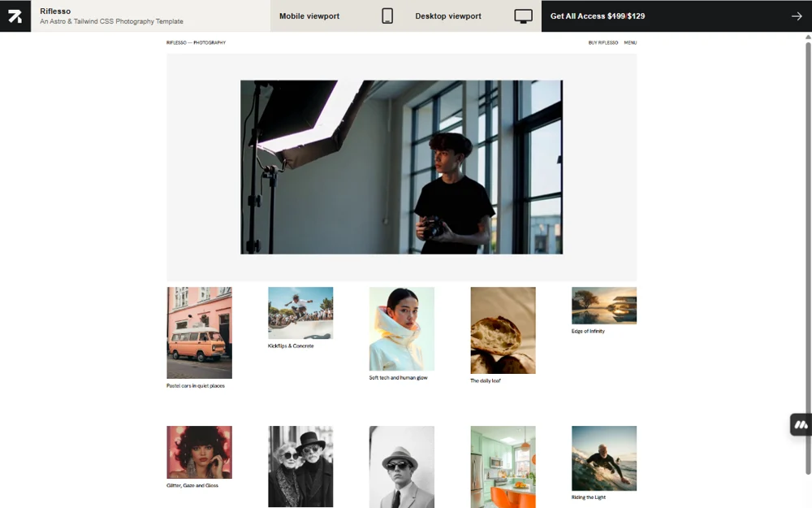
Task: Open the woman in white jacket photo
Action: point(401,328)
